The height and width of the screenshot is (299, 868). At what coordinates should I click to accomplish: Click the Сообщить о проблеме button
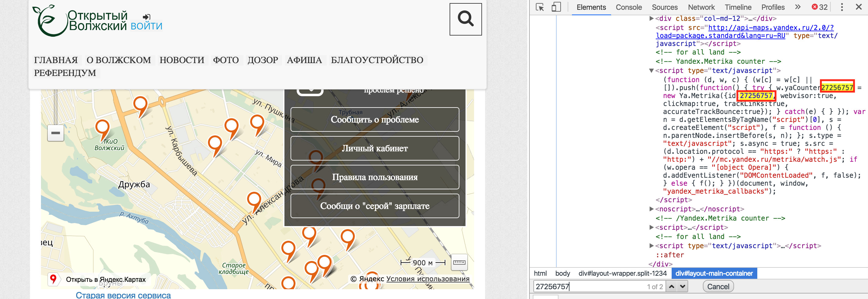click(374, 119)
